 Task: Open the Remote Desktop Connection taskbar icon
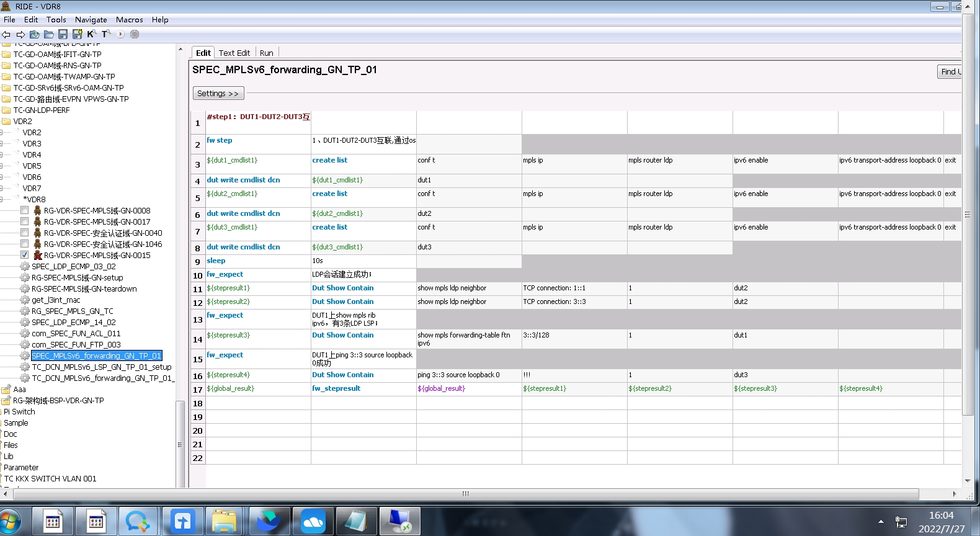(399, 522)
